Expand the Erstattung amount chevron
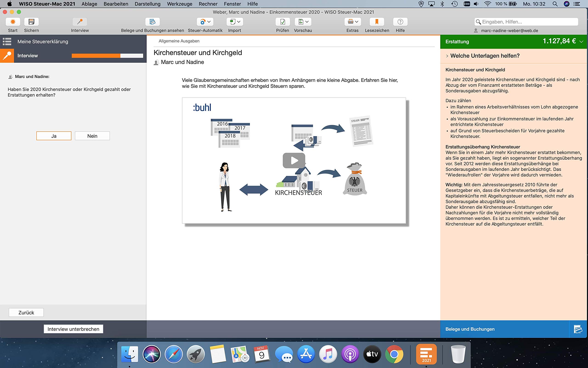Image resolution: width=588 pixels, height=368 pixels. [x=581, y=42]
